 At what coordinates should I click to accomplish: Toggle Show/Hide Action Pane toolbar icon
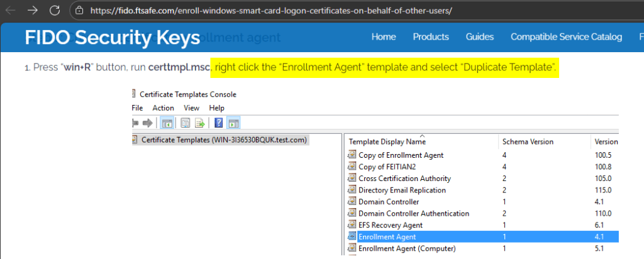click(x=232, y=123)
